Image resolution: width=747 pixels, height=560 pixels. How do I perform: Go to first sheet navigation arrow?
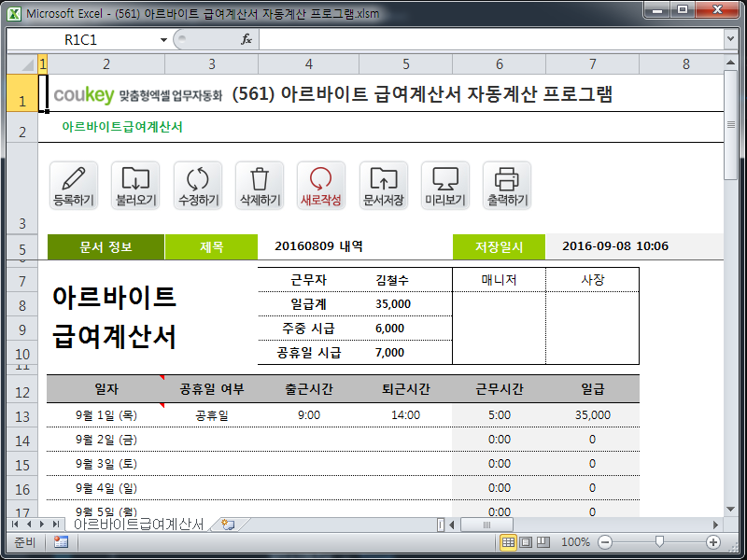[15, 525]
